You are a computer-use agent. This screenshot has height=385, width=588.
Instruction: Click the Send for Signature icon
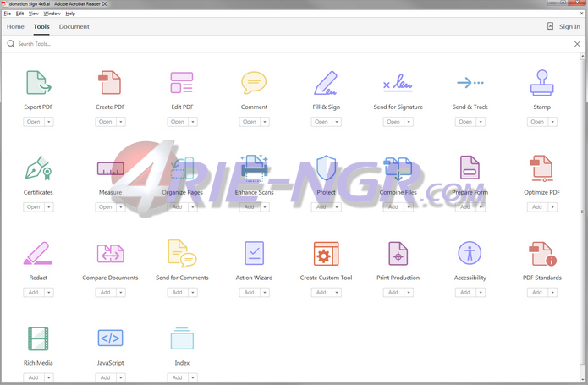[398, 82]
